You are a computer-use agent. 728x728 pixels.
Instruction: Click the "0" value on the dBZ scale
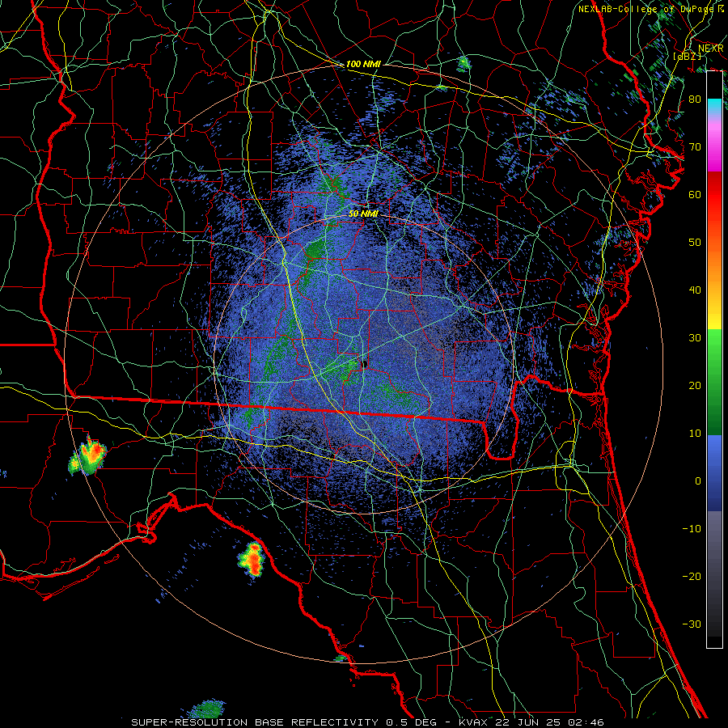pyautogui.click(x=698, y=481)
